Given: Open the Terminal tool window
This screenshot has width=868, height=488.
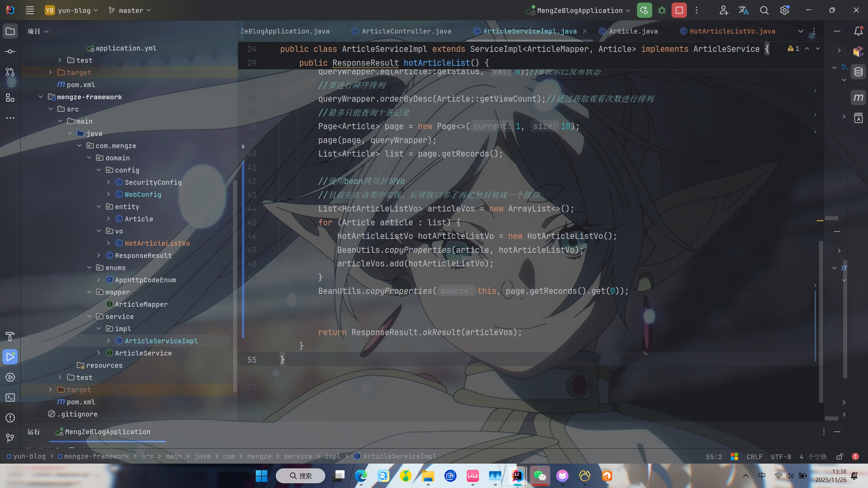Looking at the screenshot, I should 10,397.
